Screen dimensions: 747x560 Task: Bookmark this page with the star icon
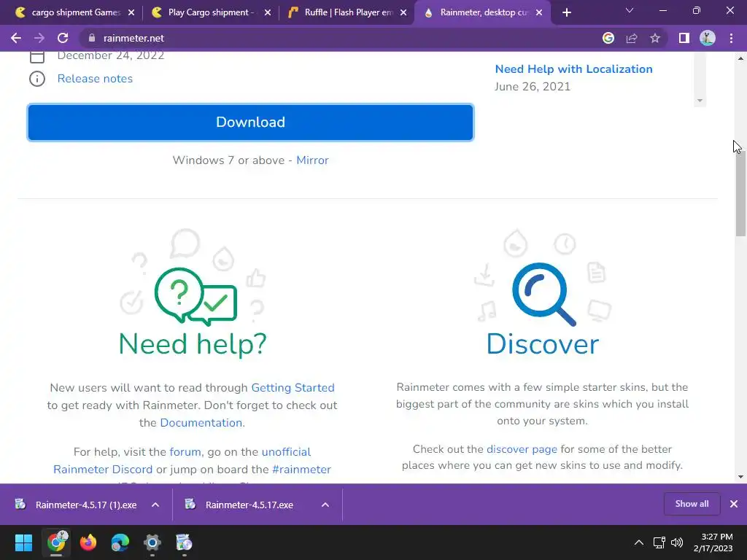click(655, 38)
